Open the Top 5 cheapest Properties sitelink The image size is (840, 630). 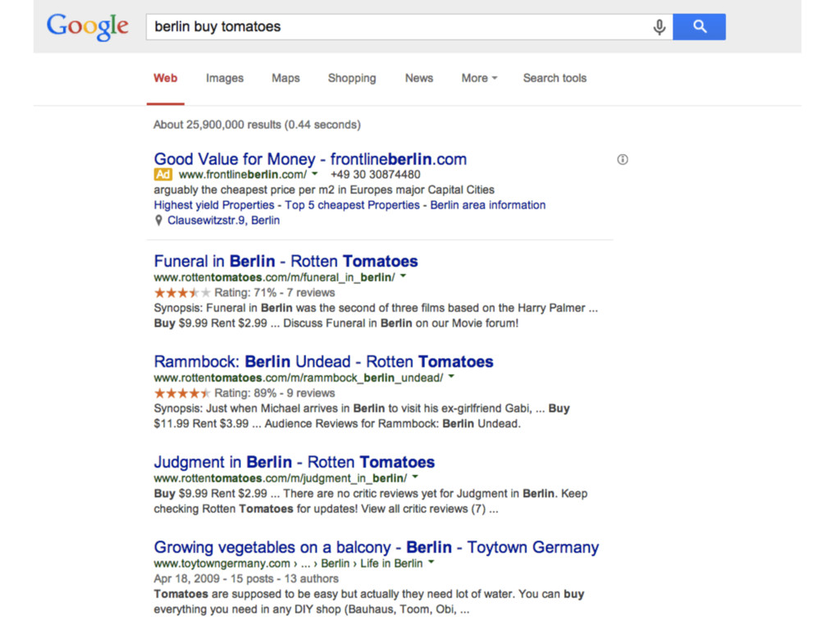pyautogui.click(x=352, y=205)
